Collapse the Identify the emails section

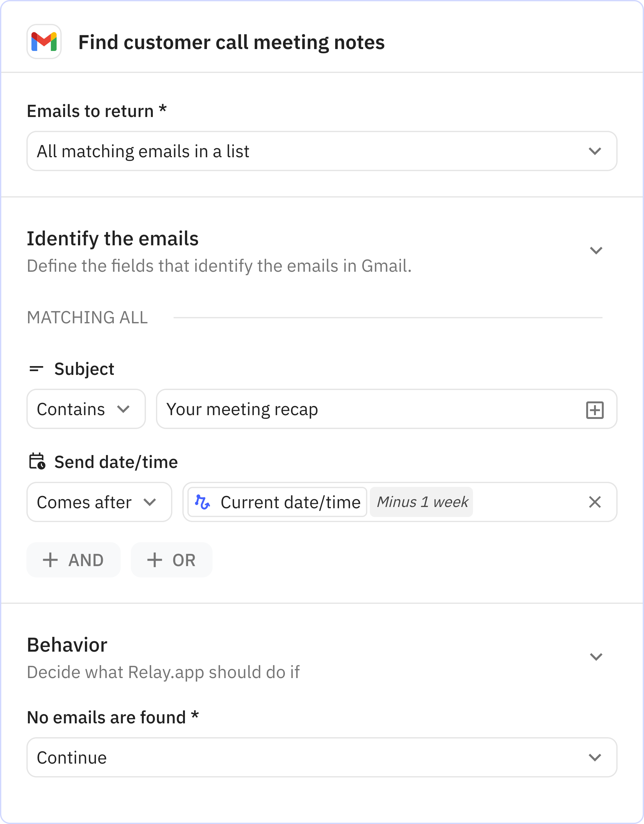(596, 251)
